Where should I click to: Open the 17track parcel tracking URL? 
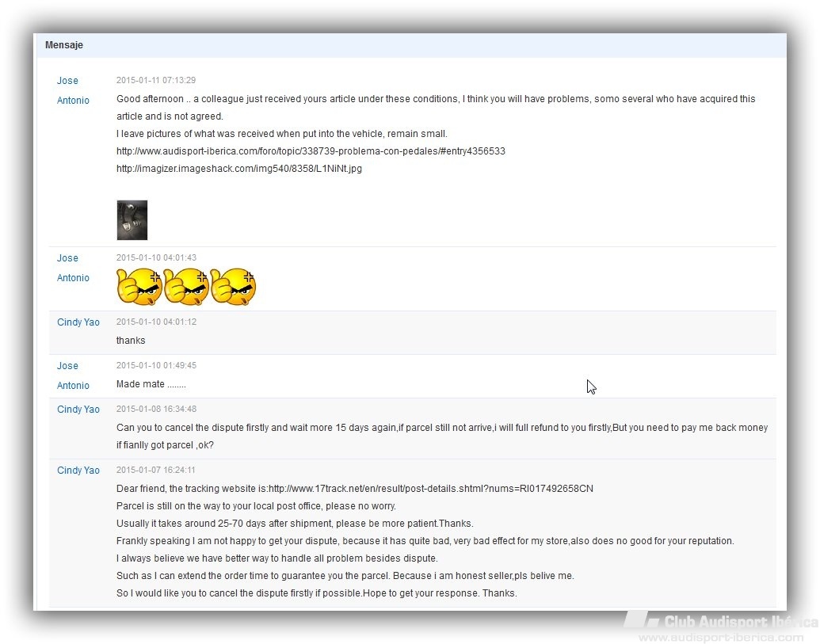(430, 489)
